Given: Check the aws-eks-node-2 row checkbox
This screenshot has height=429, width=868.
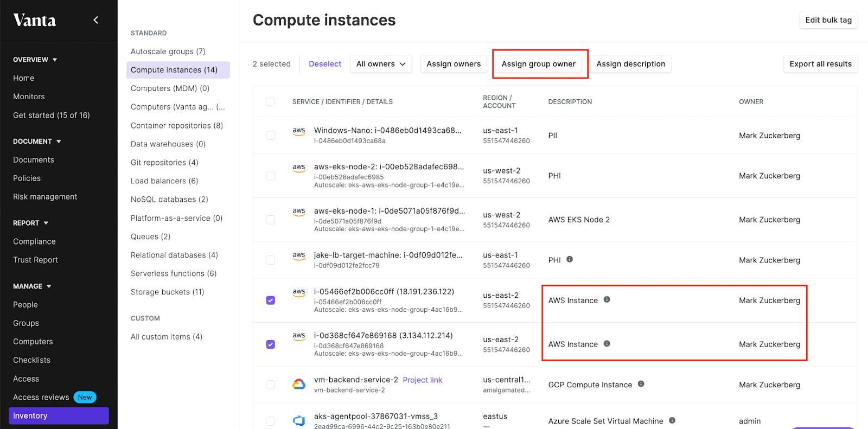Looking at the screenshot, I should pos(271,176).
